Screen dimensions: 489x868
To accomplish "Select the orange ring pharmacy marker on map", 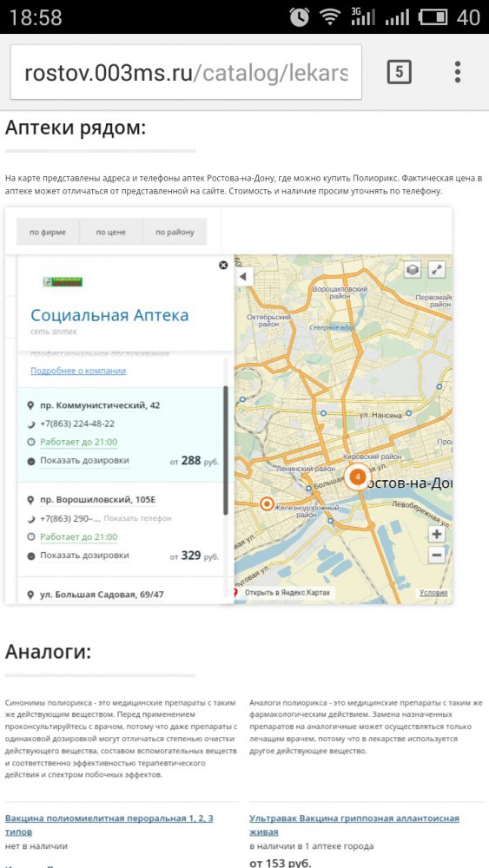I will click(x=267, y=503).
